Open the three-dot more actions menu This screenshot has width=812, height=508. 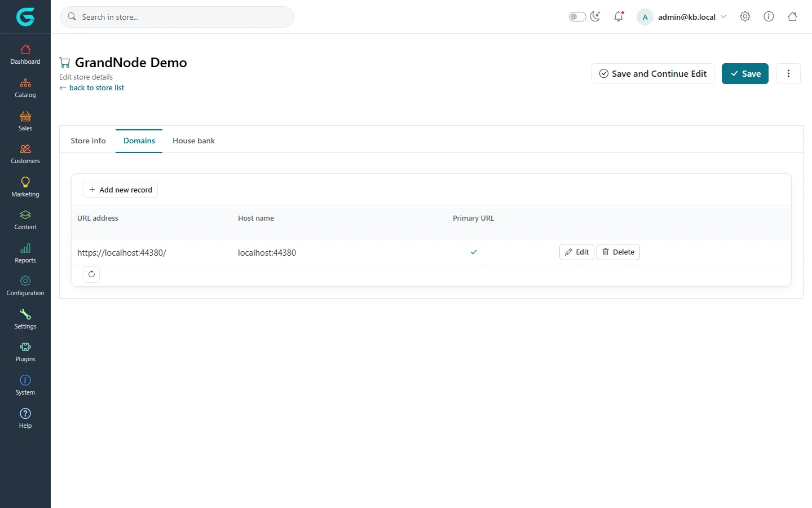[788, 73]
